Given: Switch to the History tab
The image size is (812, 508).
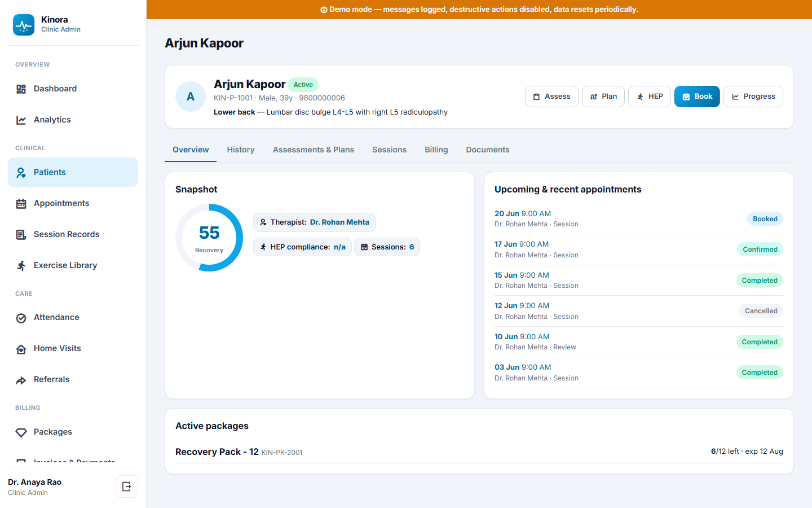Looking at the screenshot, I should (x=241, y=150).
